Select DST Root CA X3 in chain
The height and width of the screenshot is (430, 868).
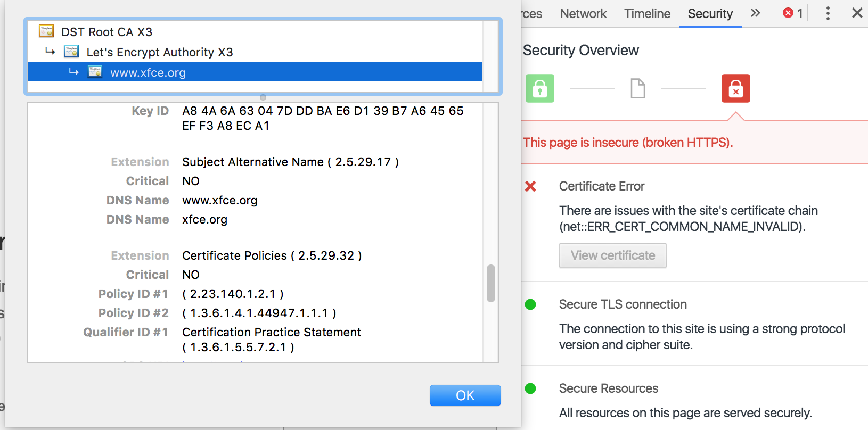107,32
